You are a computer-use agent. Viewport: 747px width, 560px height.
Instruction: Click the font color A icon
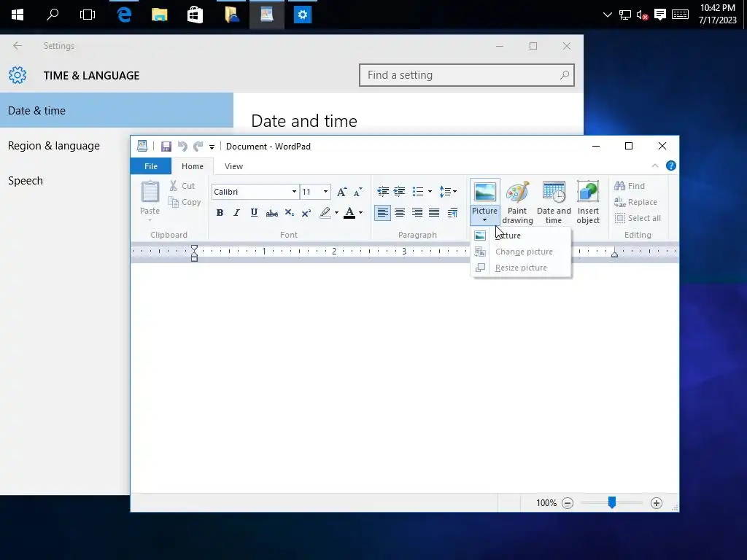(x=349, y=213)
